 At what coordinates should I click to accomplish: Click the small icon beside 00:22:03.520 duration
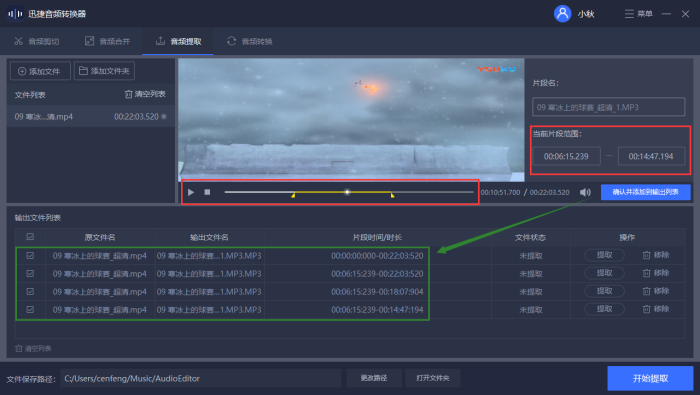164,116
